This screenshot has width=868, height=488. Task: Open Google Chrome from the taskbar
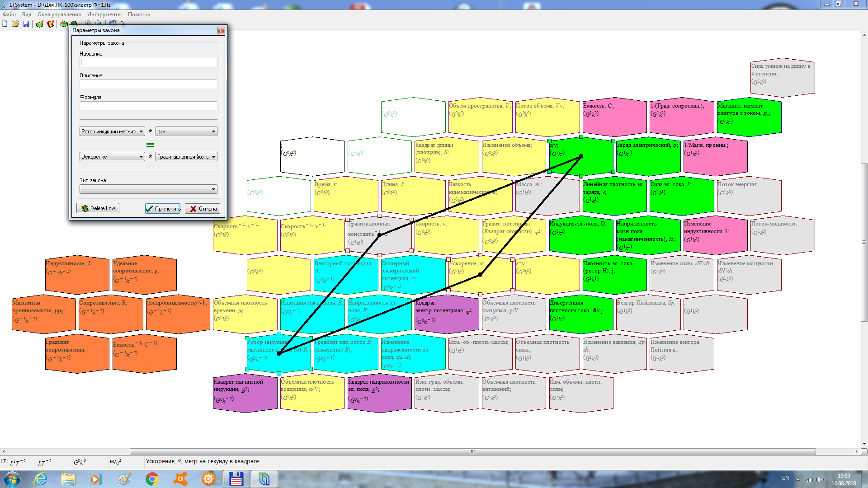152,479
